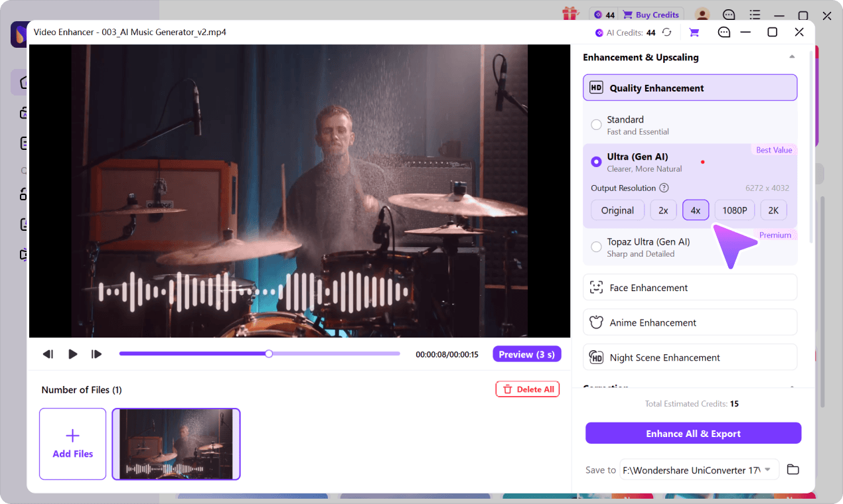The image size is (843, 504).
Task: Open the gift box icon in main window
Action: point(570,14)
